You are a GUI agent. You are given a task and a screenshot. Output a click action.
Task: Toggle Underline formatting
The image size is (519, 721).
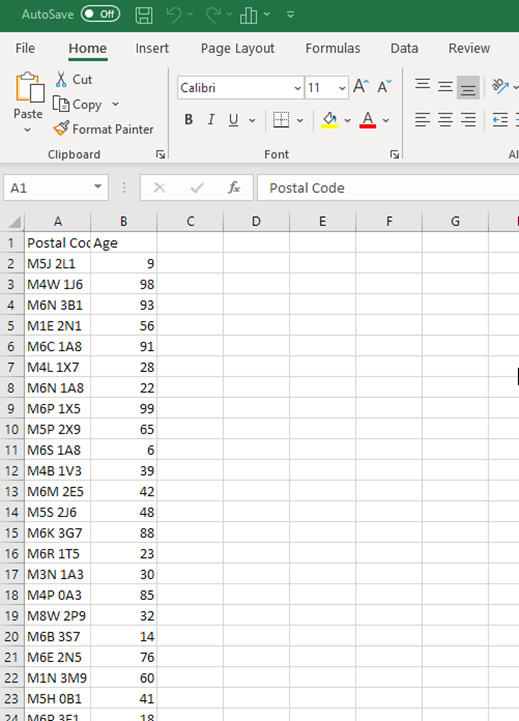[x=234, y=120]
